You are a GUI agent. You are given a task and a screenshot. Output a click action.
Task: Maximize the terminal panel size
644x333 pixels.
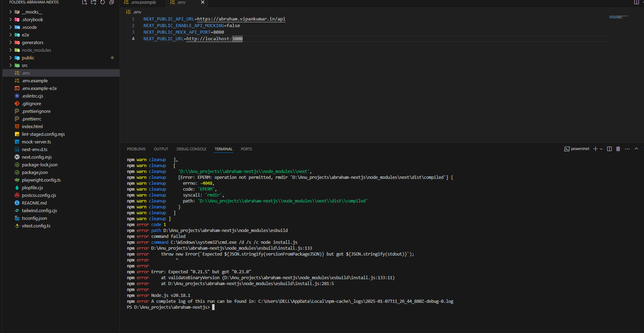pyautogui.click(x=636, y=149)
